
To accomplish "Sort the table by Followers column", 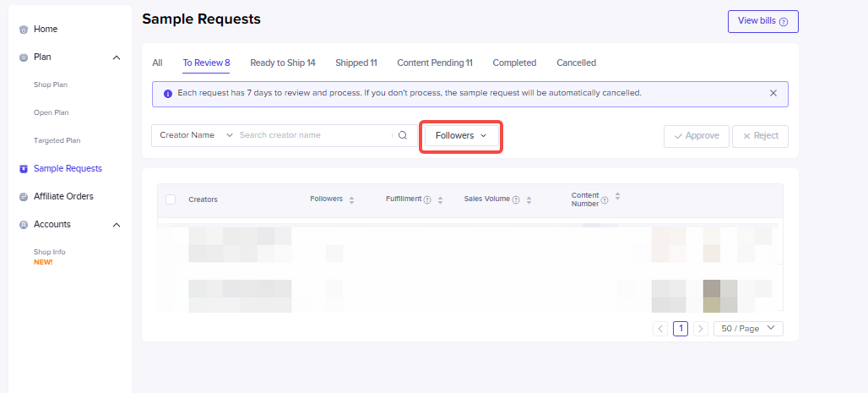I will click(x=351, y=200).
